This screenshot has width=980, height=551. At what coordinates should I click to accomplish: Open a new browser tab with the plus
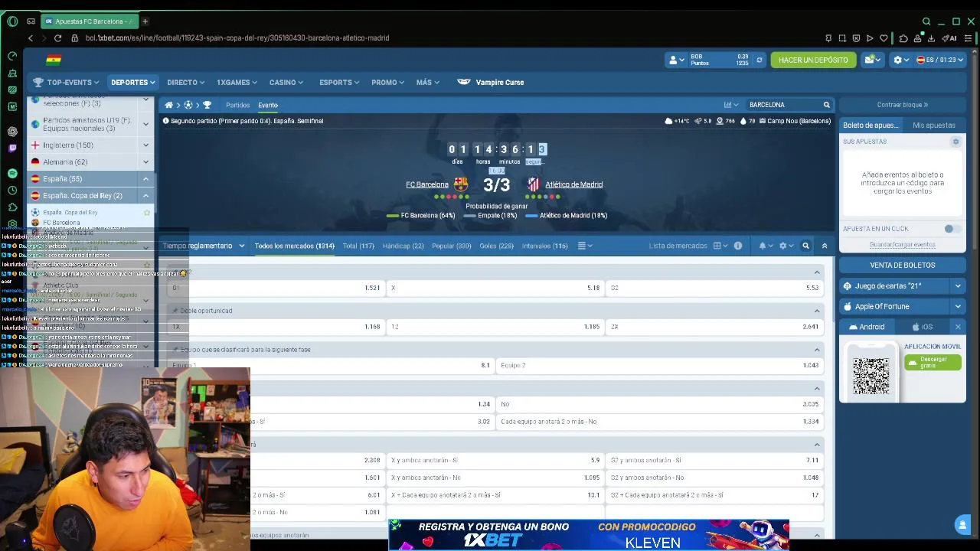[145, 21]
